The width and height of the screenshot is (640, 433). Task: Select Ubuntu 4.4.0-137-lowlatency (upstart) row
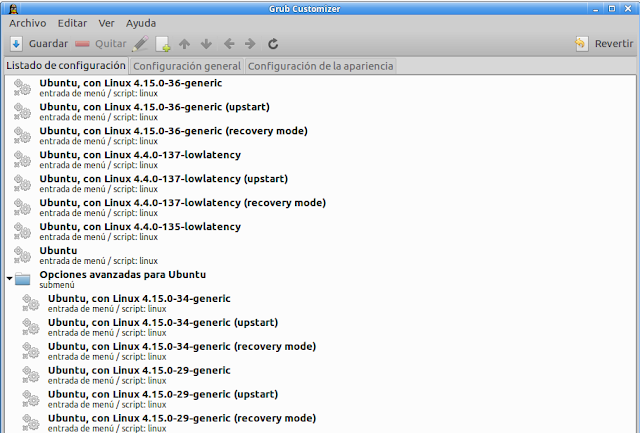click(x=320, y=184)
